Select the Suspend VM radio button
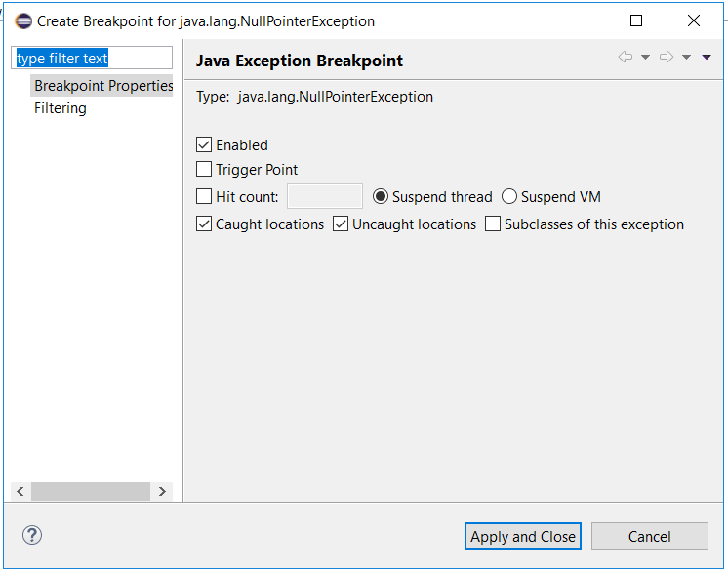The width and height of the screenshot is (728, 570). 509,197
